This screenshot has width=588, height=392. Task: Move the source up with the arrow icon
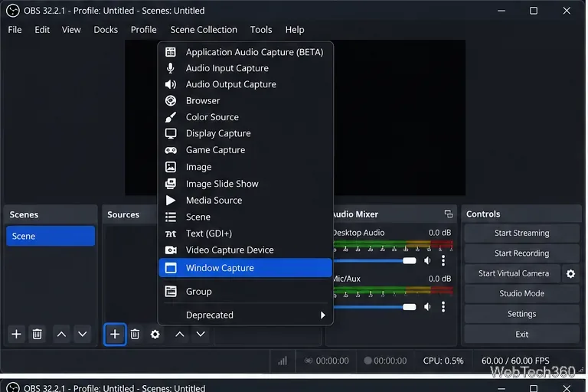coord(180,334)
